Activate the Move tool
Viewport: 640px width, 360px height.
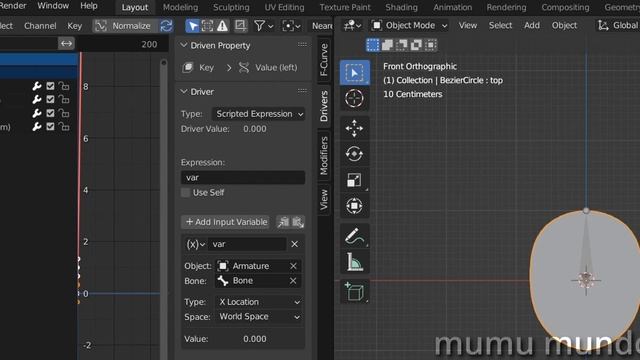coord(354,128)
